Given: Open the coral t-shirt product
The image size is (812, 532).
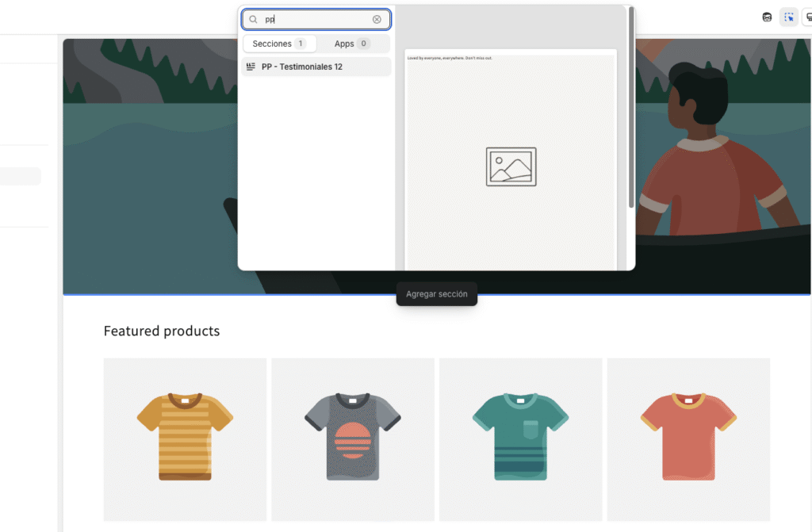Looking at the screenshot, I should pyautogui.click(x=688, y=436).
